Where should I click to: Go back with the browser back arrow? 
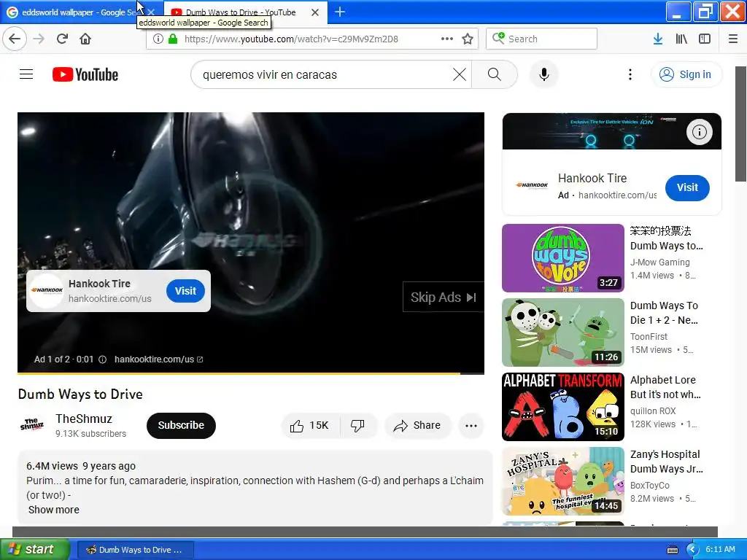(15, 39)
